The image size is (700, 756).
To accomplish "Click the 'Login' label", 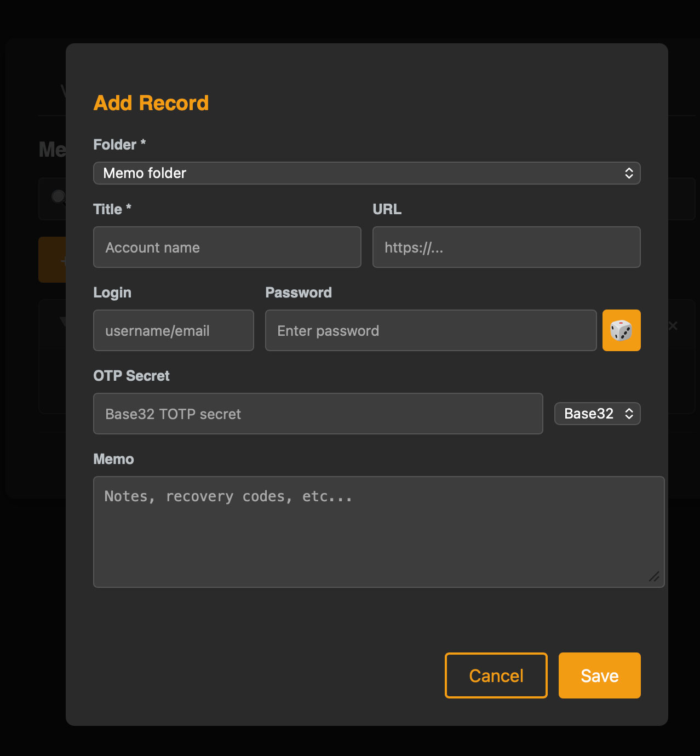I will click(x=112, y=293).
